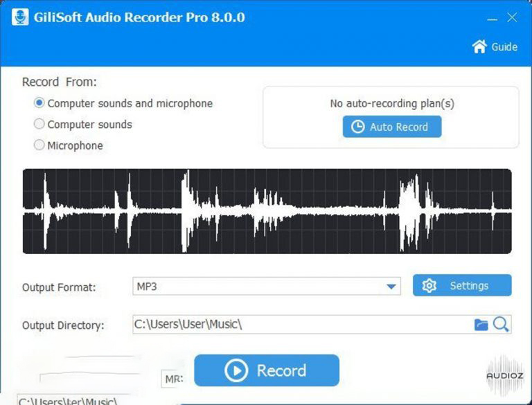
Task: Close the Audio Recorder window
Action: tap(512, 17)
